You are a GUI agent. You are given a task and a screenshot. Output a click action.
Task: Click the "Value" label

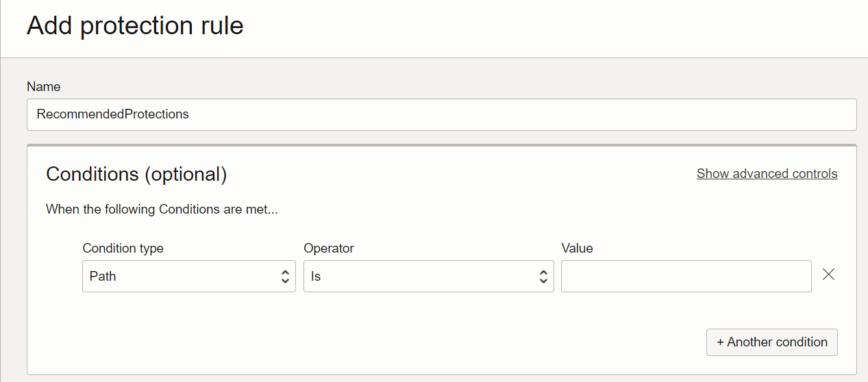point(577,249)
